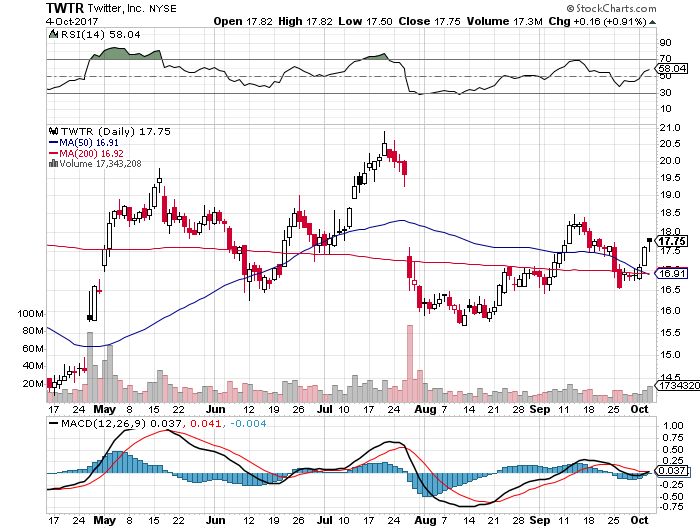The height and width of the screenshot is (528, 700).
Task: Click the RSI 58.04 value tag
Action: click(x=671, y=69)
